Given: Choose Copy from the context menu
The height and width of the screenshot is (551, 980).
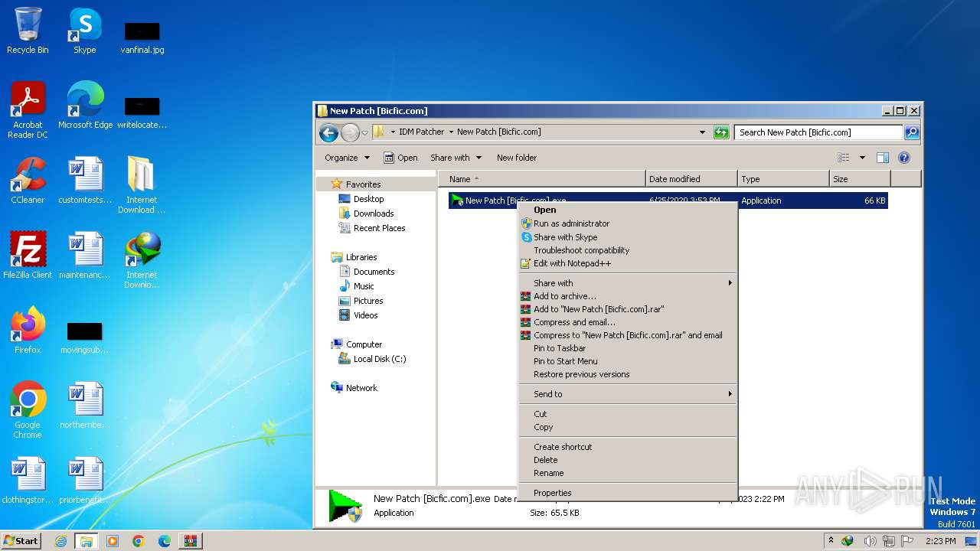Looking at the screenshot, I should point(627,427).
